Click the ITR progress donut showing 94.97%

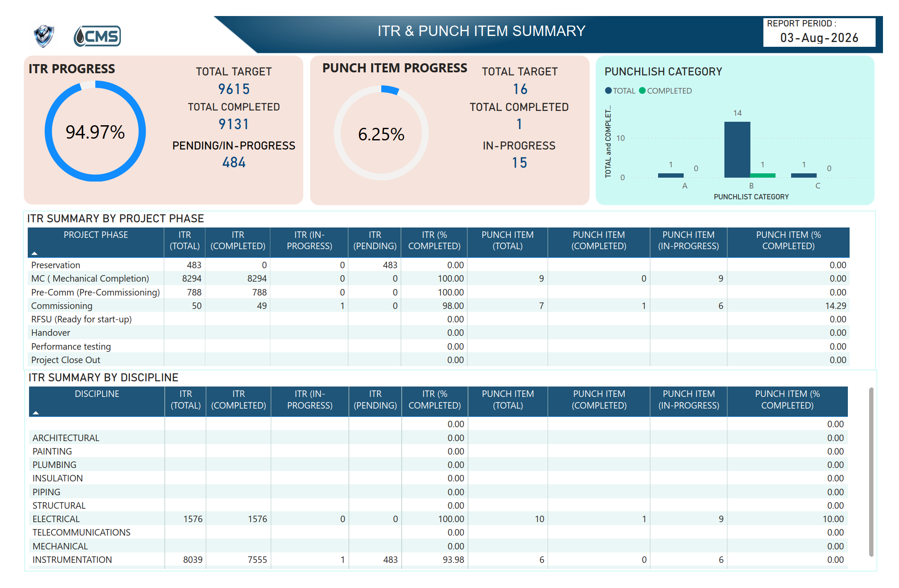(95, 131)
